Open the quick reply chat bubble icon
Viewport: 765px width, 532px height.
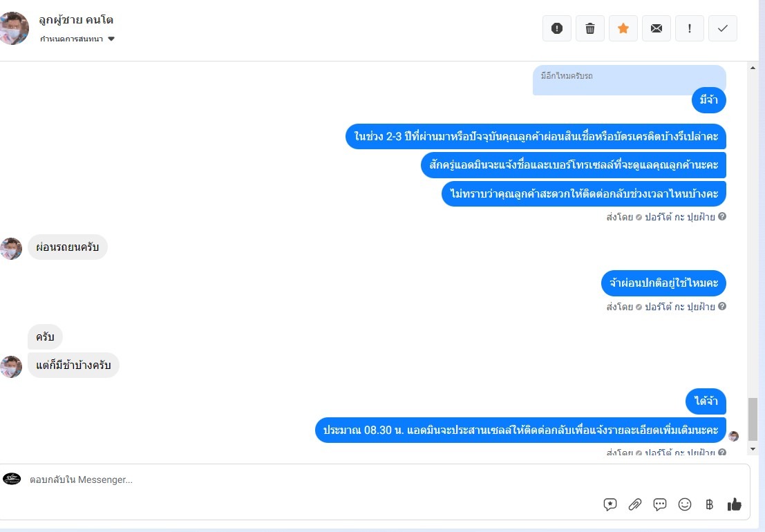660,504
